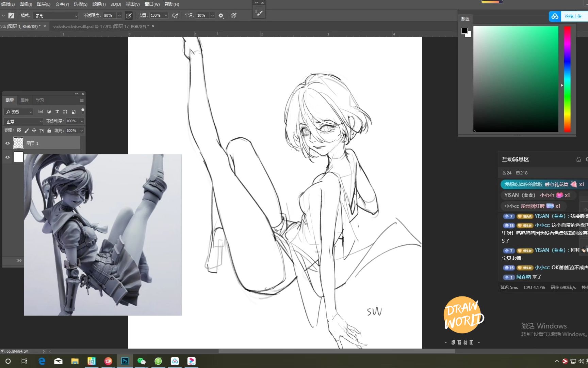The height and width of the screenshot is (368, 588).
Task: Prevent auto-nesting in artboards lock
Action: tap(42, 131)
